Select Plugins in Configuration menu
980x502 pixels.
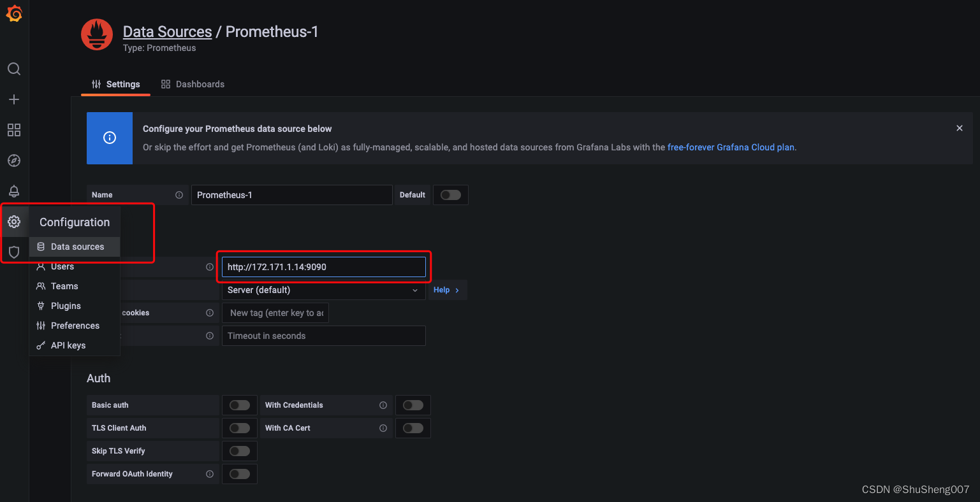pyautogui.click(x=75, y=306)
